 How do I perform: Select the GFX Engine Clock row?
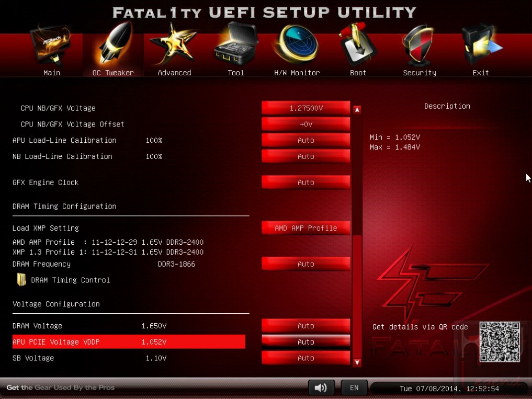pyautogui.click(x=129, y=182)
